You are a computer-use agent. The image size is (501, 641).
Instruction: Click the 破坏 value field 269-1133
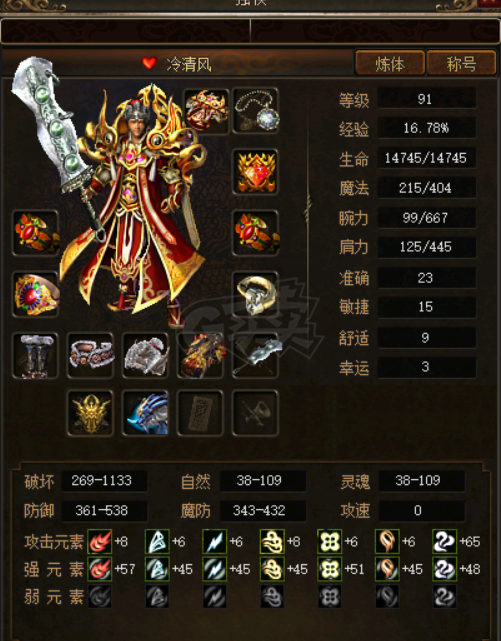[x=104, y=481]
